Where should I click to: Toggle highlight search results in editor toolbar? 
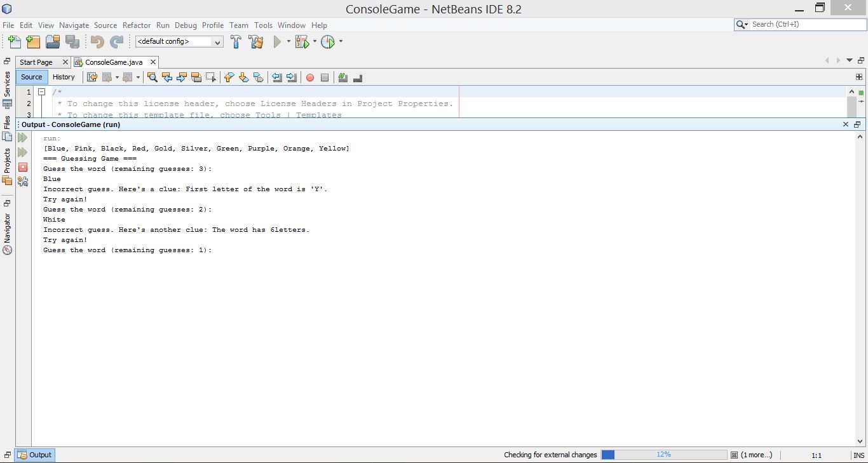pyautogui.click(x=196, y=77)
